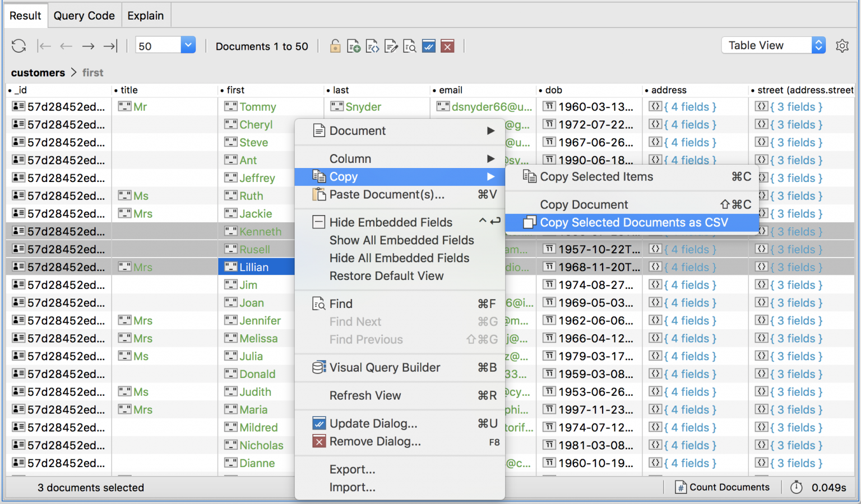Click the stopwatch icon next to query time

[797, 487]
